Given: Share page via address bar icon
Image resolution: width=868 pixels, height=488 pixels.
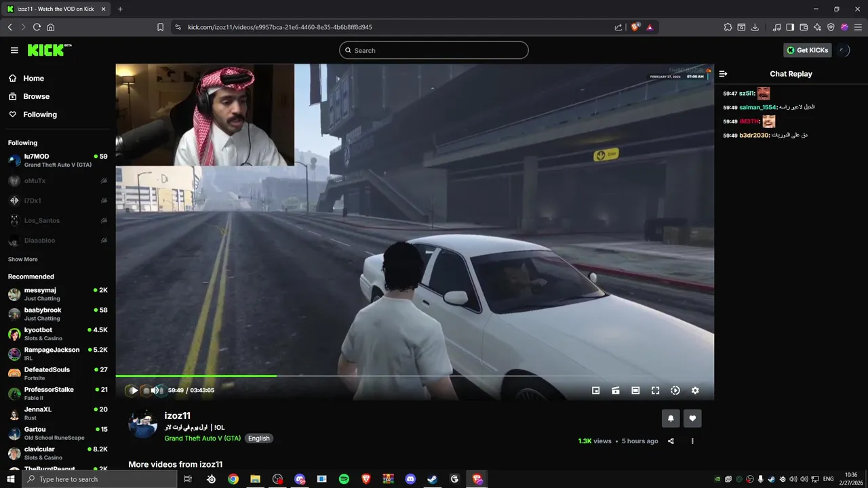Looking at the screenshot, I should pos(618,27).
